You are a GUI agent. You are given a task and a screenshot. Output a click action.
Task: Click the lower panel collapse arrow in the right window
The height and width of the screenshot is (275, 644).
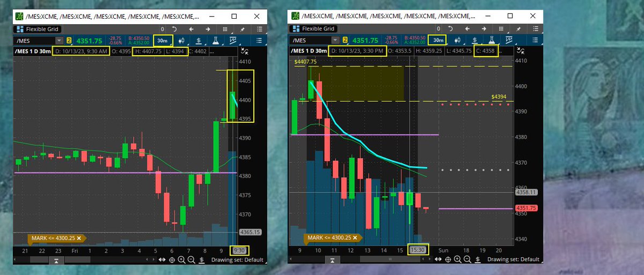(332, 259)
